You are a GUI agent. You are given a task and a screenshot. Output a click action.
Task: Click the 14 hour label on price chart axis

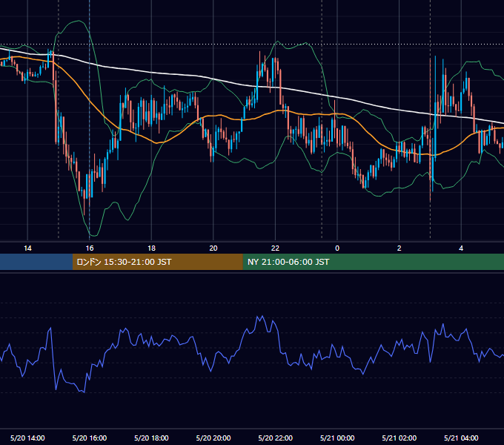tap(27, 248)
